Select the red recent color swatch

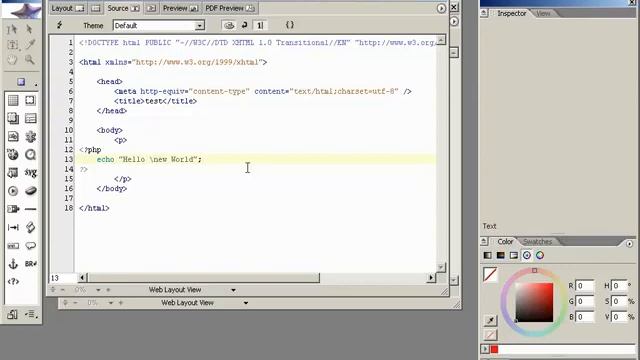[x=494, y=349]
